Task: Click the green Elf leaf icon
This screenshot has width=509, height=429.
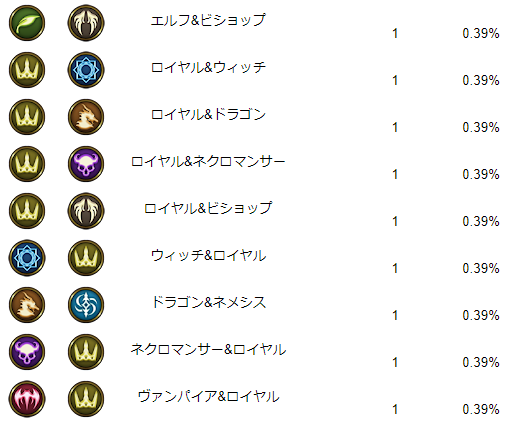Action: tap(27, 23)
